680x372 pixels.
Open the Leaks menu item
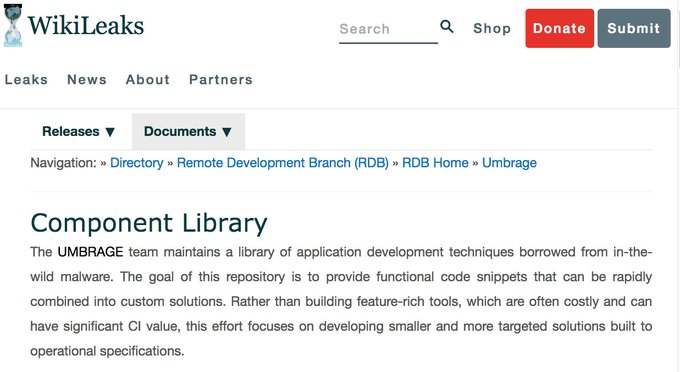click(26, 80)
